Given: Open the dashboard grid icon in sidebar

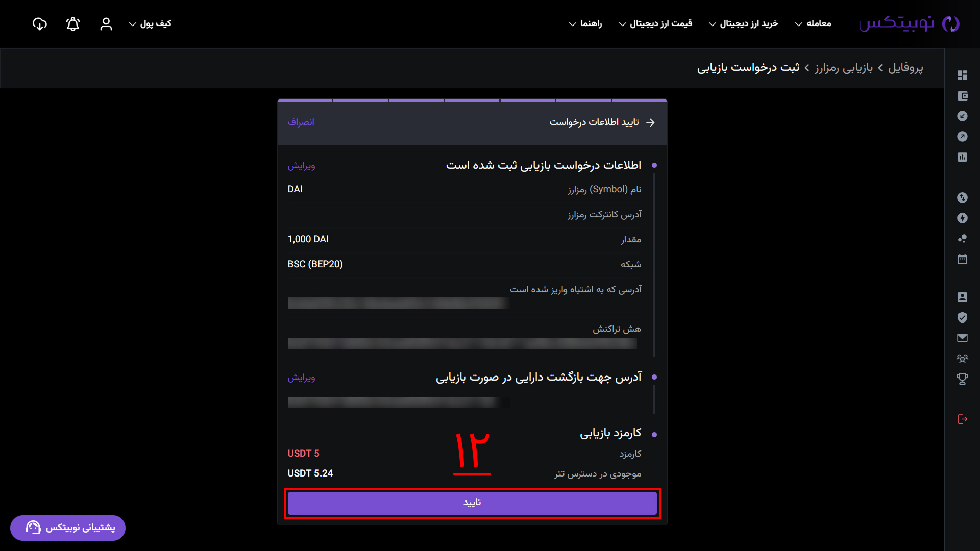Looking at the screenshot, I should click(x=962, y=75).
